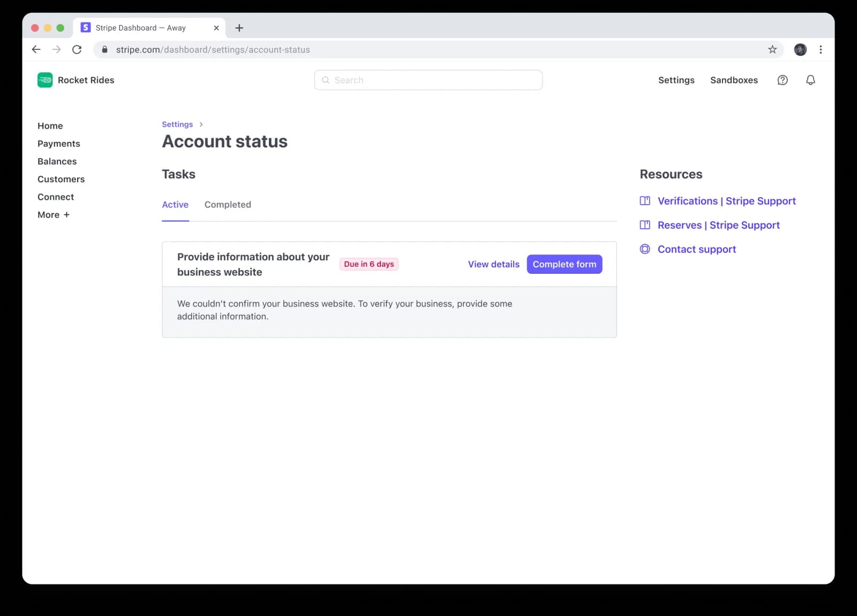The image size is (857, 616).
Task: Open Connect in the sidebar
Action: coord(56,197)
